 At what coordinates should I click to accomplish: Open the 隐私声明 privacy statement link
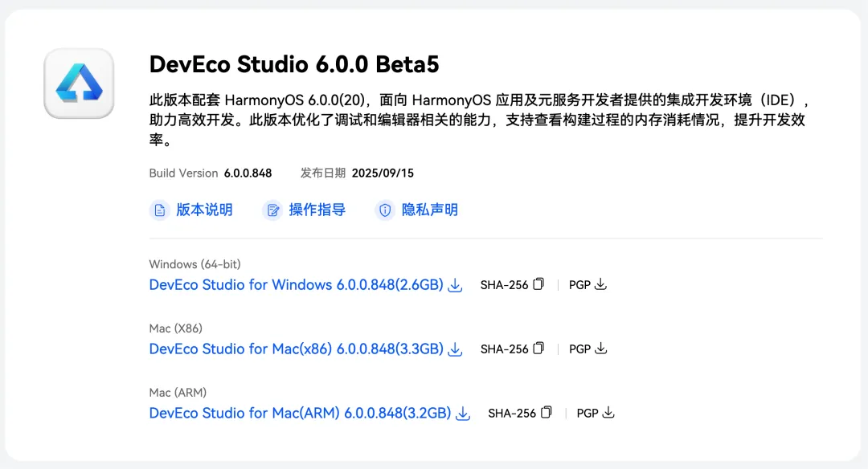tap(429, 210)
